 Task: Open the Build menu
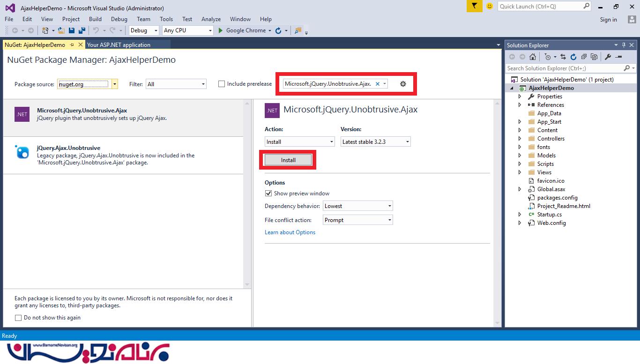pyautogui.click(x=95, y=19)
